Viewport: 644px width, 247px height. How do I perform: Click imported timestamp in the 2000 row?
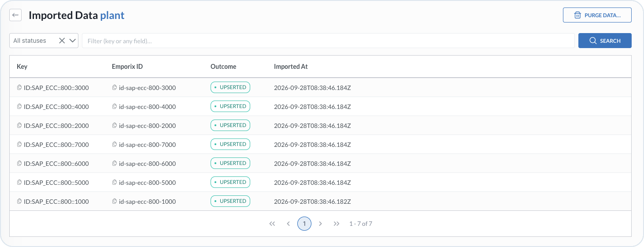pos(312,126)
